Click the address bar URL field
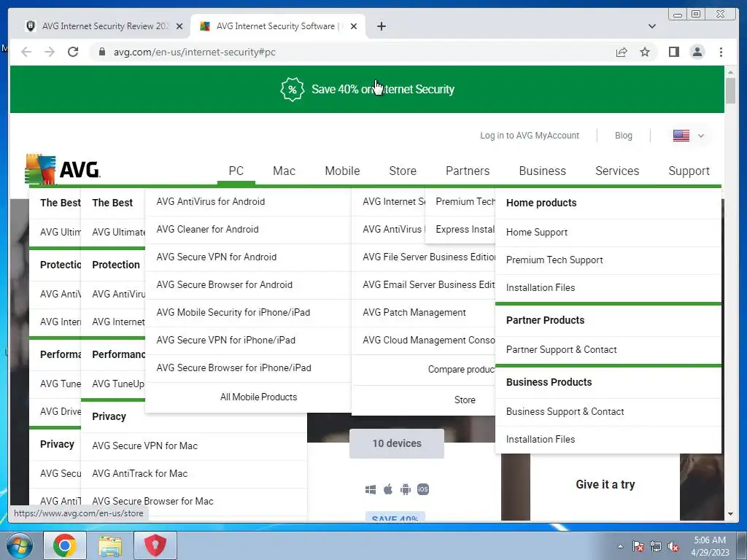This screenshot has height=560, width=747. (x=352, y=52)
